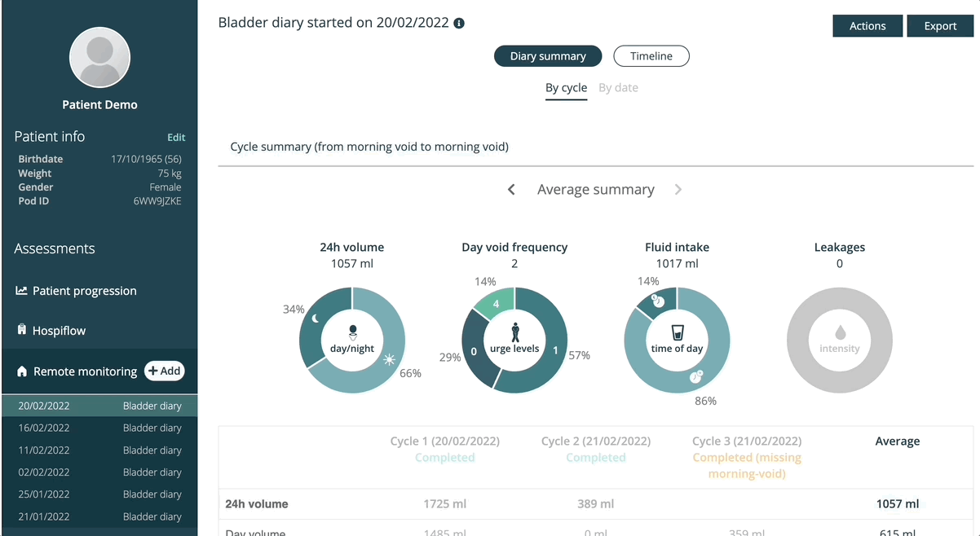Open the Actions menu

click(x=867, y=26)
